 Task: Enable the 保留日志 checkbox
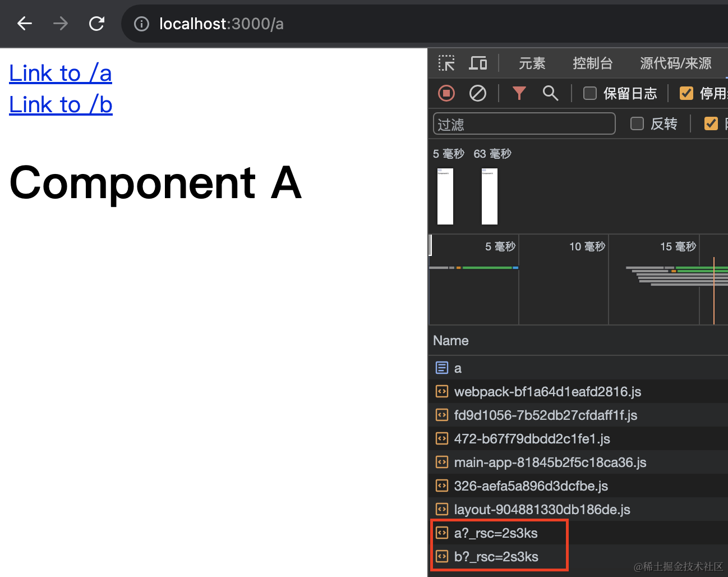pos(590,93)
